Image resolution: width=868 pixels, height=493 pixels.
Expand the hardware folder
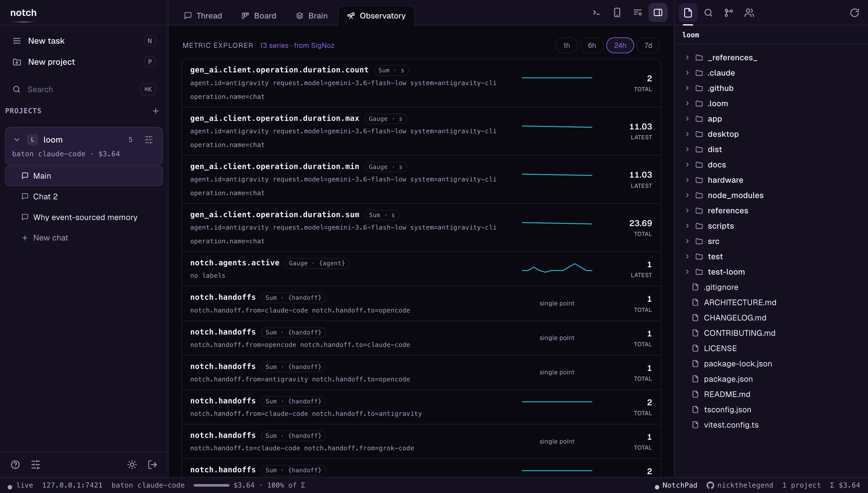pos(687,180)
